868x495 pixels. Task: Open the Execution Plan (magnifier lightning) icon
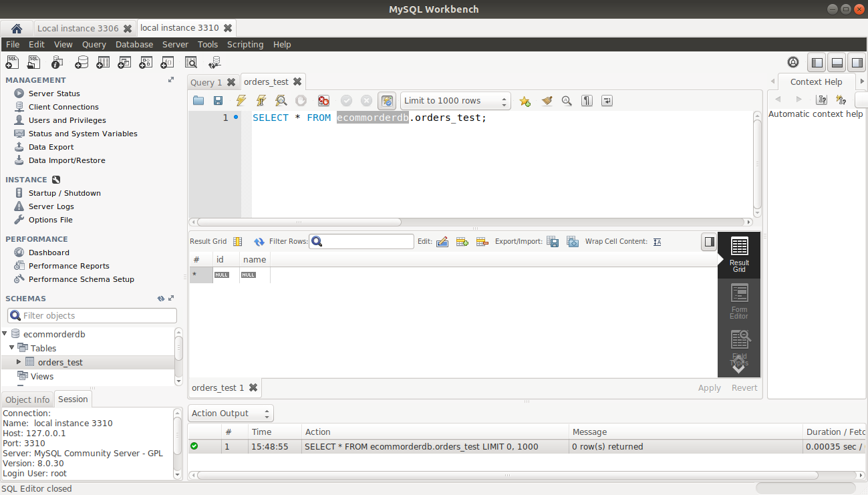click(281, 101)
